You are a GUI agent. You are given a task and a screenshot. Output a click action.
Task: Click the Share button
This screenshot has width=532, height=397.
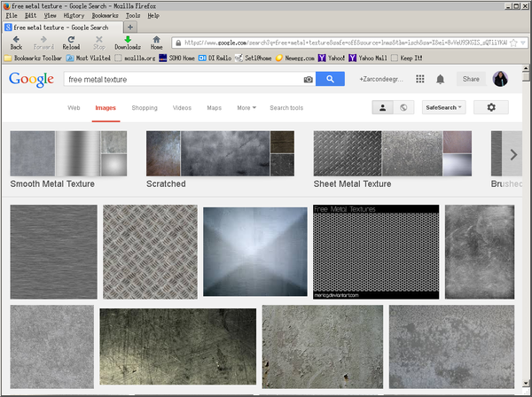point(471,79)
